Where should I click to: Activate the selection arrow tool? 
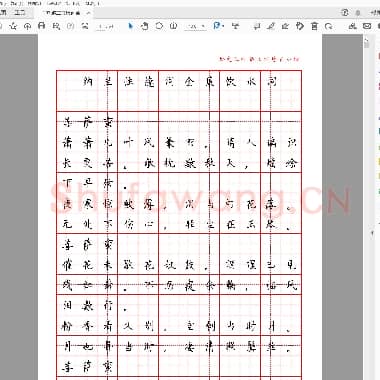[x=130, y=26]
